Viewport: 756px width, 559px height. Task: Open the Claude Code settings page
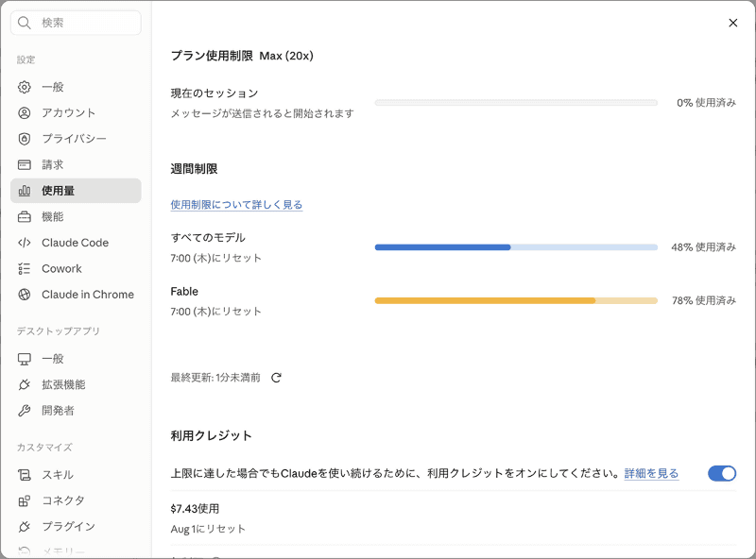coord(76,243)
